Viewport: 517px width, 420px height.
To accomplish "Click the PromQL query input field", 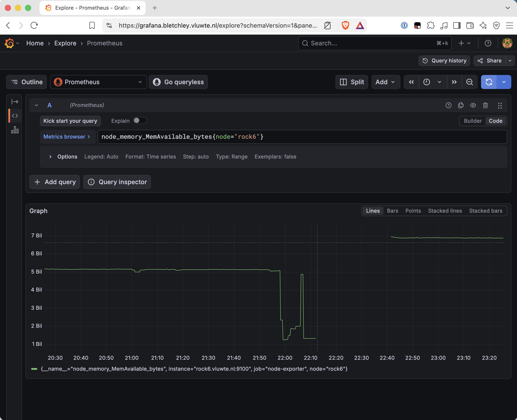I will [x=302, y=137].
